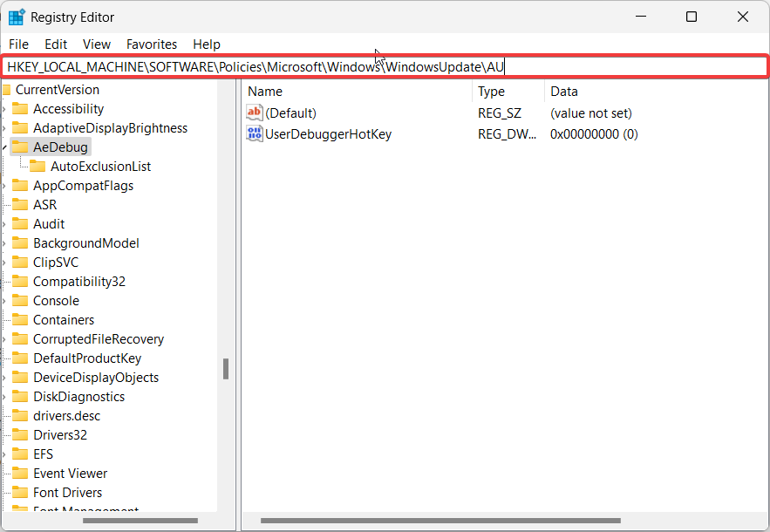Image resolution: width=770 pixels, height=532 pixels.
Task: Click inside the registry path address bar
Action: 385,67
